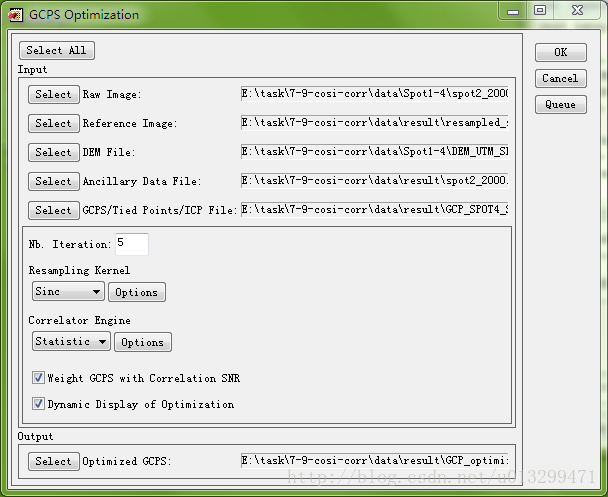Choose the DEM File via Select

[54, 152]
